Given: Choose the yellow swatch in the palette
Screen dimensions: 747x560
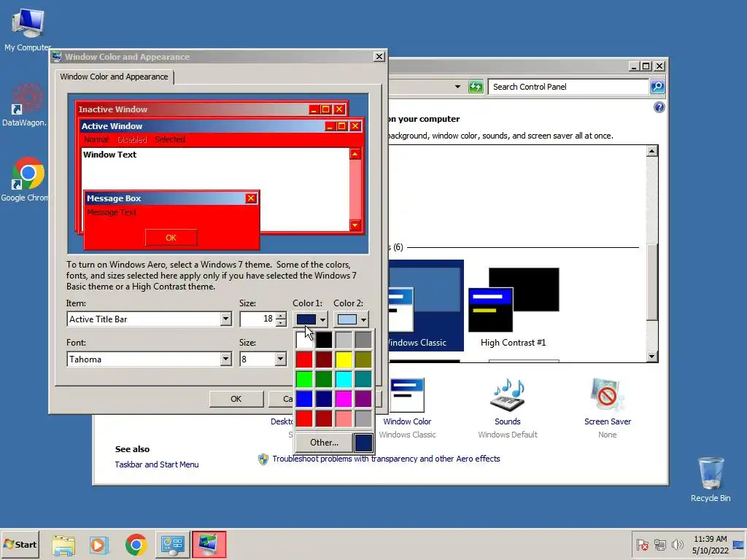Looking at the screenshot, I should (344, 359).
